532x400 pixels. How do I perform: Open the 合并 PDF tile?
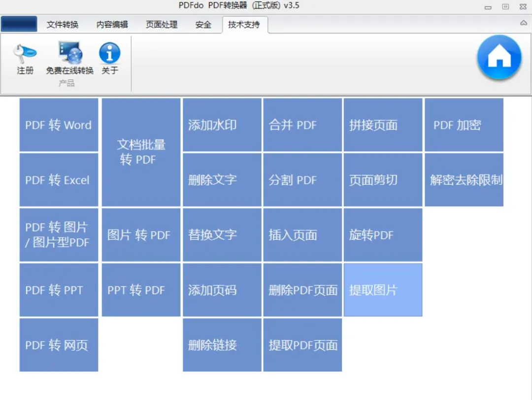tap(302, 125)
